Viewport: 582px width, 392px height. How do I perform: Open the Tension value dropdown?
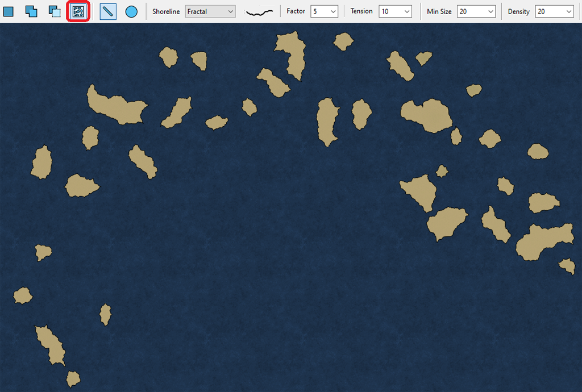pyautogui.click(x=395, y=11)
